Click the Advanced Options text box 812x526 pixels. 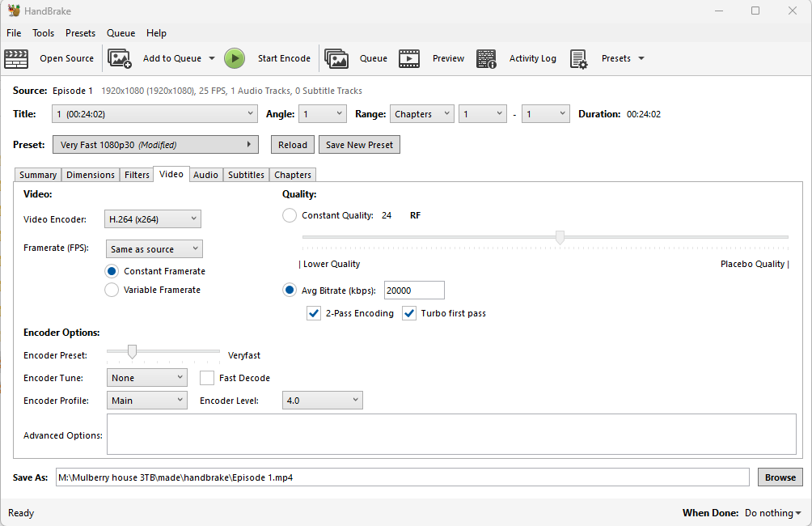(451, 435)
